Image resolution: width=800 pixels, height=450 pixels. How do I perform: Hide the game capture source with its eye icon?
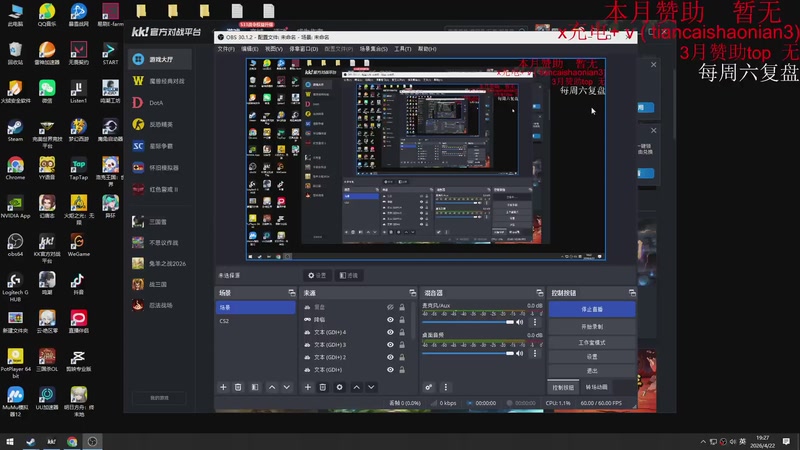pyautogui.click(x=390, y=320)
